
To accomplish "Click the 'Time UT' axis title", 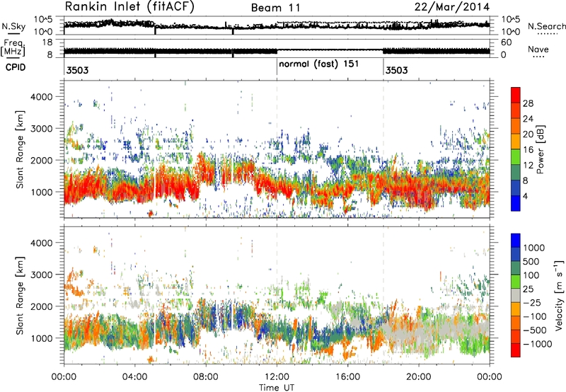I will (277, 387).
